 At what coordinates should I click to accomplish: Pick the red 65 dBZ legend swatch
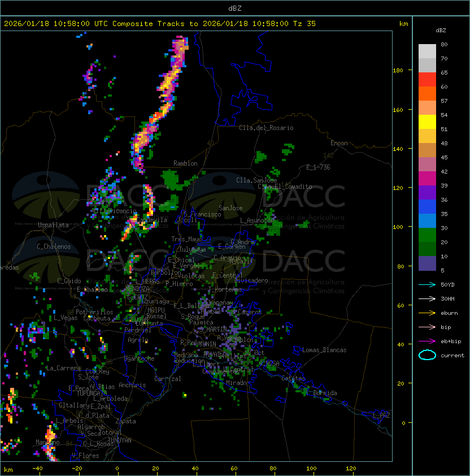click(x=427, y=80)
